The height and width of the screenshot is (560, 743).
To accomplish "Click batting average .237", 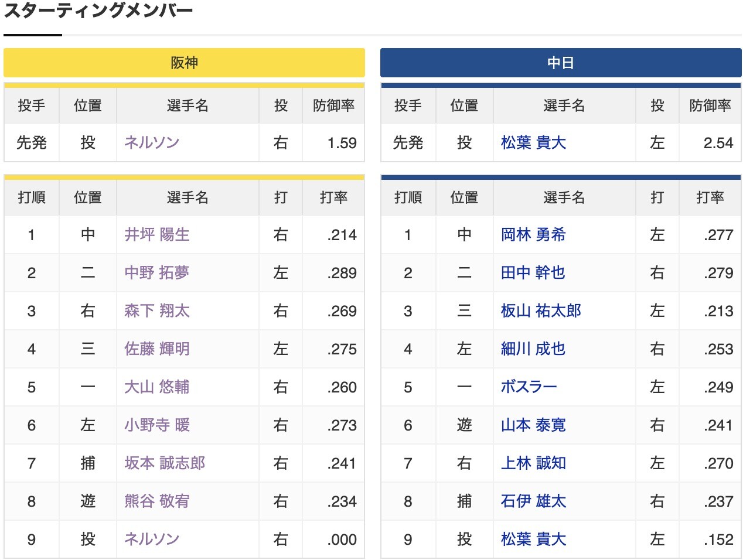I will pos(718,501).
